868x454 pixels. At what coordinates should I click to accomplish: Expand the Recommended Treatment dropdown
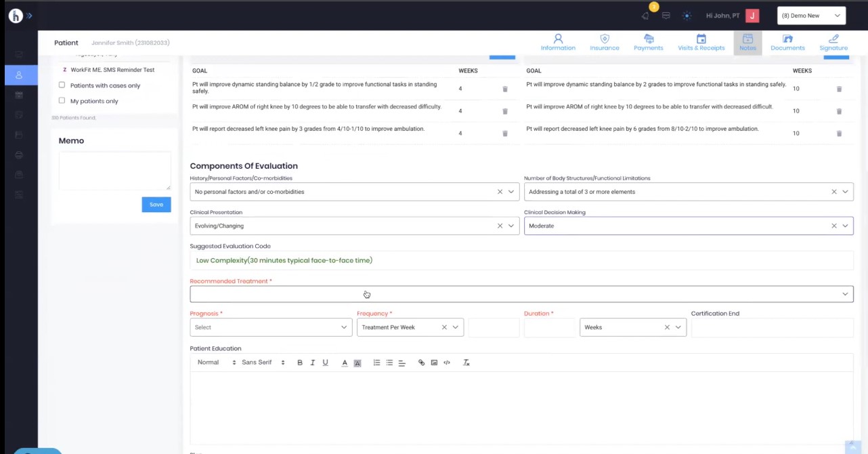[844, 293]
